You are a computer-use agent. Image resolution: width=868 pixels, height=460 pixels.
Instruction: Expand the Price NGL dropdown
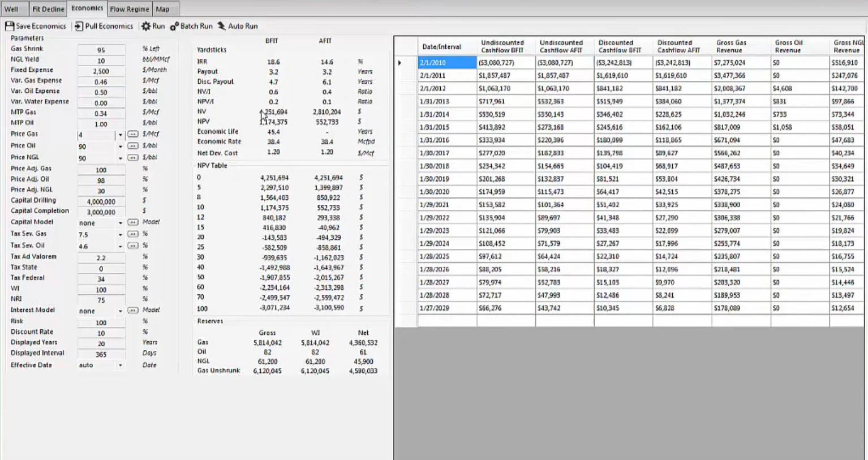click(x=120, y=158)
